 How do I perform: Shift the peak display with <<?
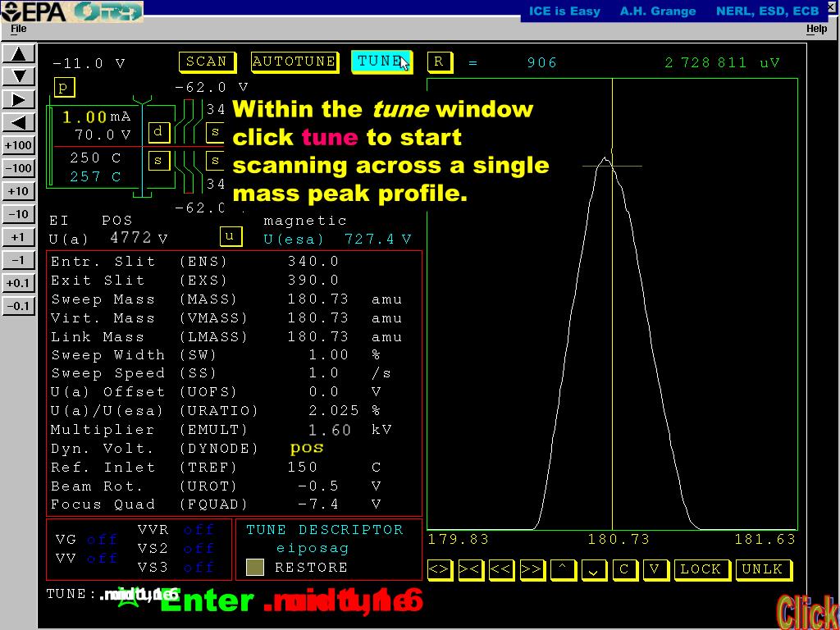501,569
